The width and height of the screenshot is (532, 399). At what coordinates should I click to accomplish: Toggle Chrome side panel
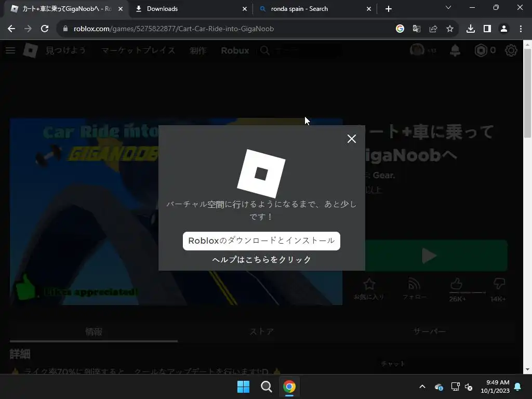[487, 29]
